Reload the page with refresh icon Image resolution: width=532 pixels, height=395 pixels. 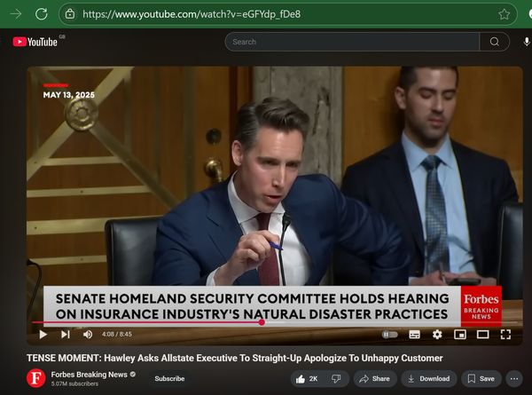tap(42, 14)
